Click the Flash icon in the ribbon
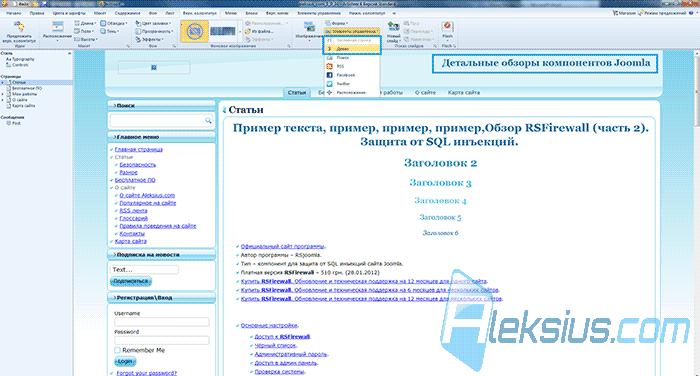The image size is (700, 376). coord(447,27)
